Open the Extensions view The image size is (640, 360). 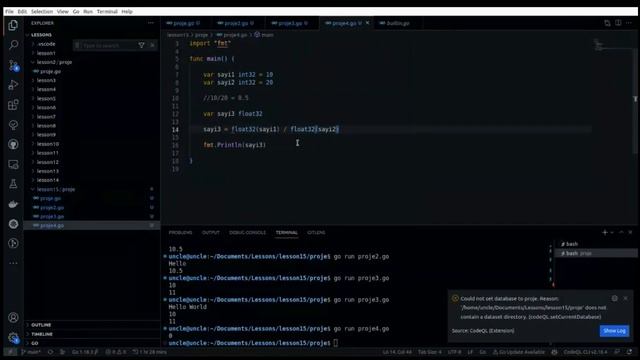click(x=13, y=105)
